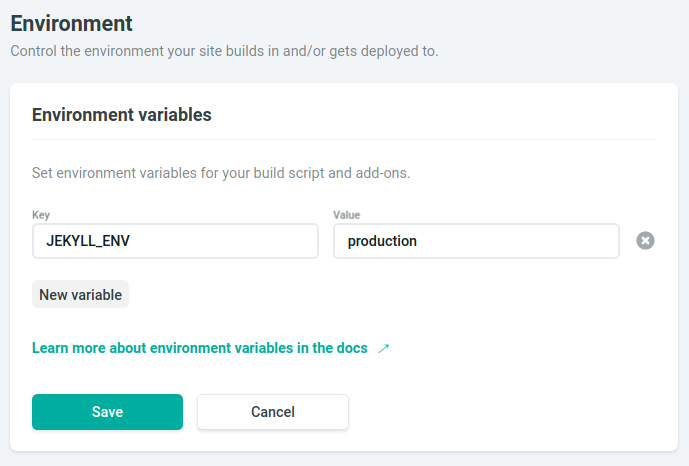Cancel the environment variable changes
The width and height of the screenshot is (689, 466).
point(272,412)
